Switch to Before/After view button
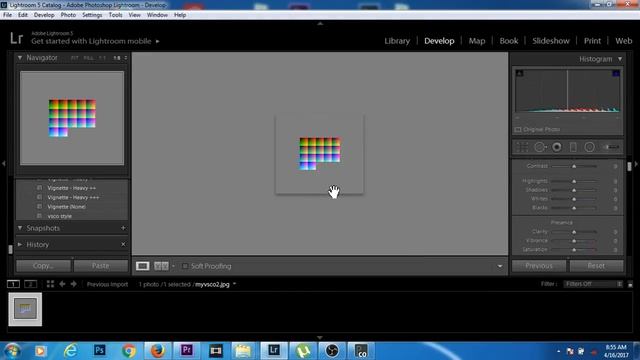 coord(161,266)
